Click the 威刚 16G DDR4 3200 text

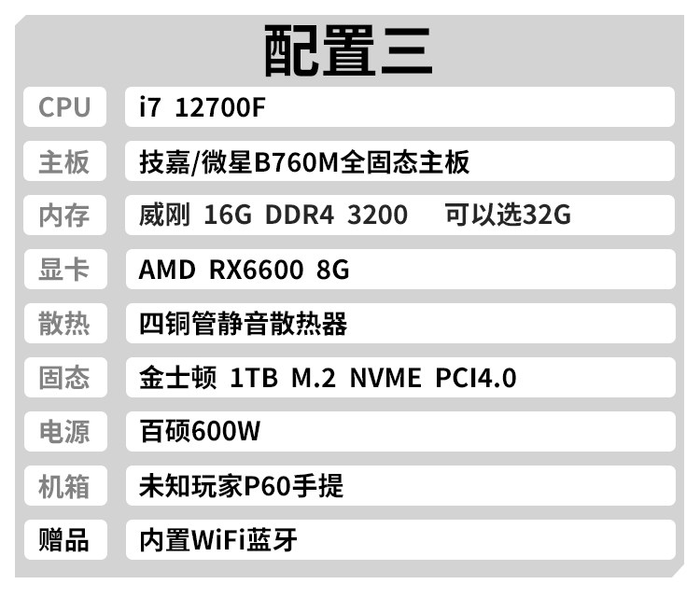click(273, 216)
